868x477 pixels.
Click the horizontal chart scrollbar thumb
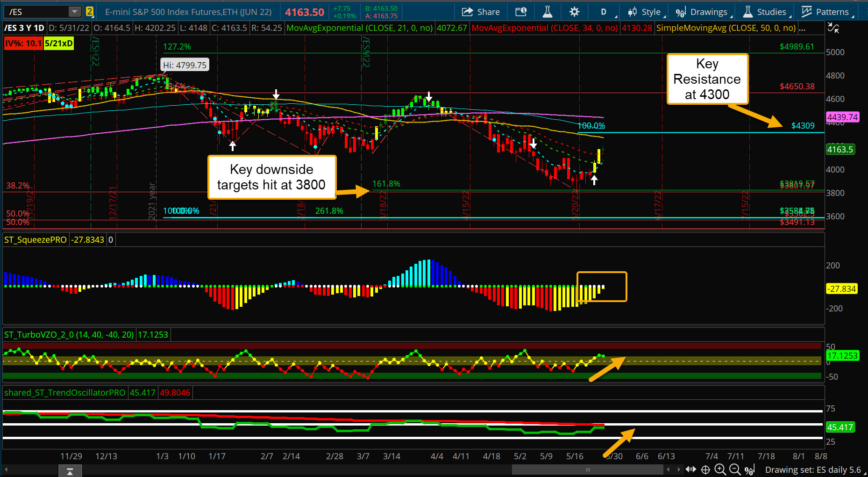[587, 470]
